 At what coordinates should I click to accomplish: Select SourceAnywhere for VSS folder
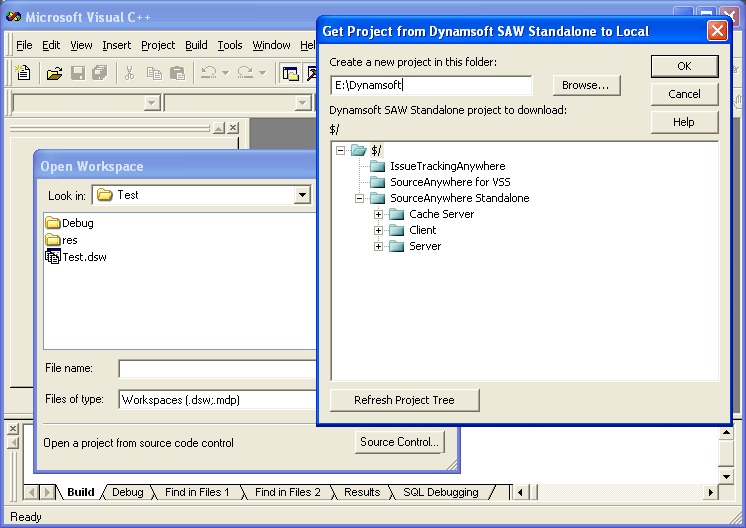(450, 182)
